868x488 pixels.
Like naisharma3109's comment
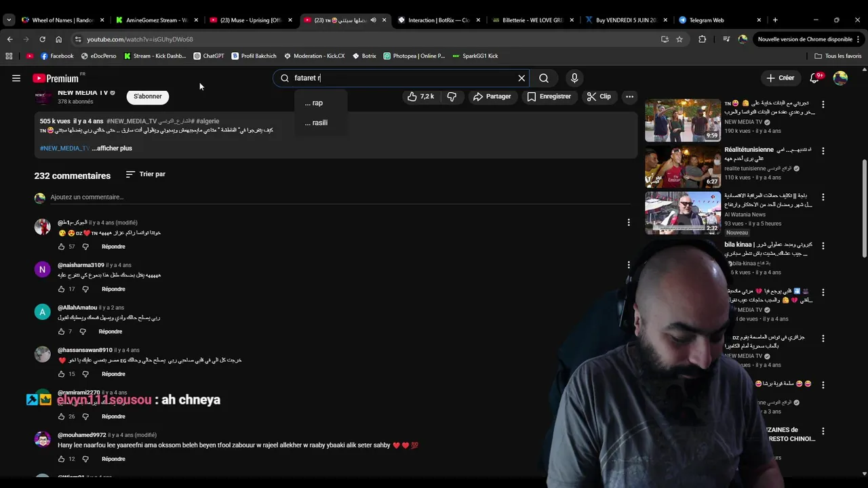pyautogui.click(x=61, y=289)
